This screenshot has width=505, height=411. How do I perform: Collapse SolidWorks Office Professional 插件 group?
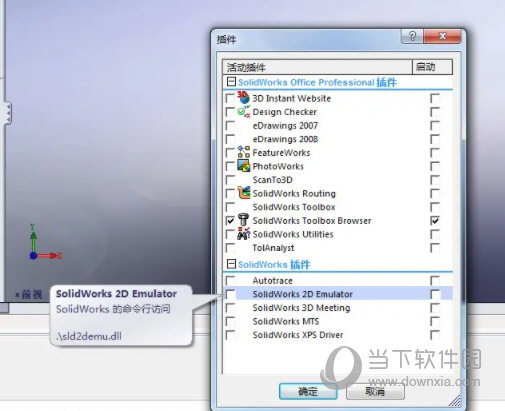[x=231, y=82]
